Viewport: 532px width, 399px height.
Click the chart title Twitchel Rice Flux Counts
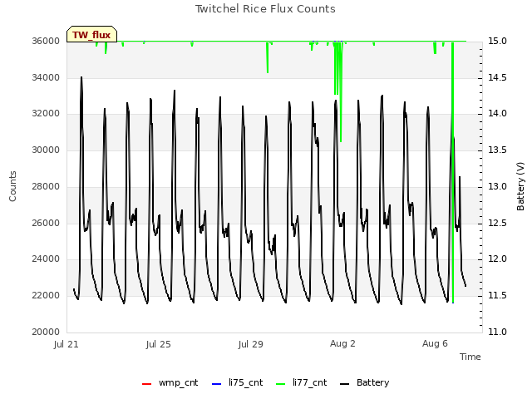(x=265, y=9)
